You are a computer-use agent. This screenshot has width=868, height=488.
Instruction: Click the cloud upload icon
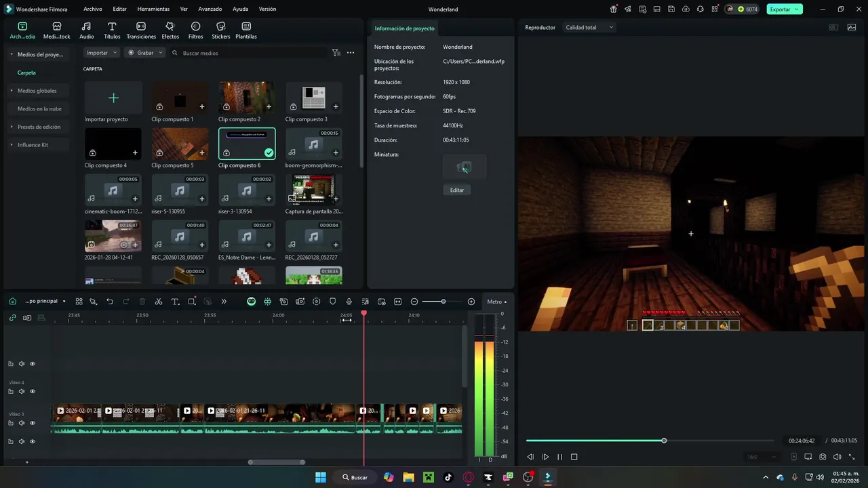686,9
